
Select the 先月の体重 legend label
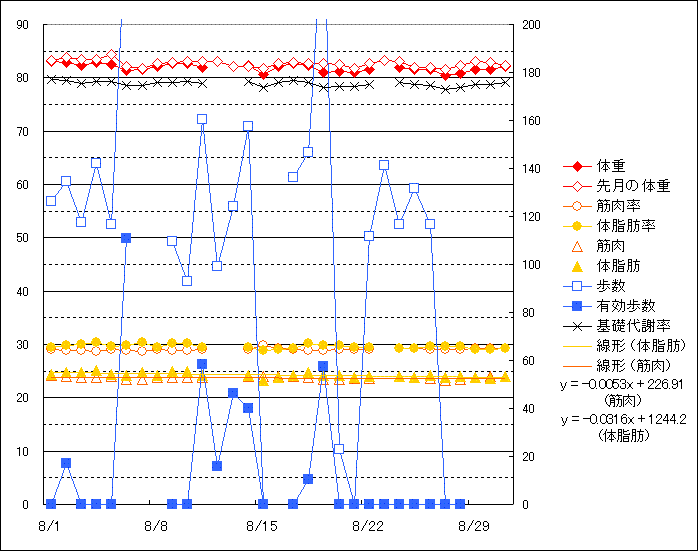click(633, 186)
